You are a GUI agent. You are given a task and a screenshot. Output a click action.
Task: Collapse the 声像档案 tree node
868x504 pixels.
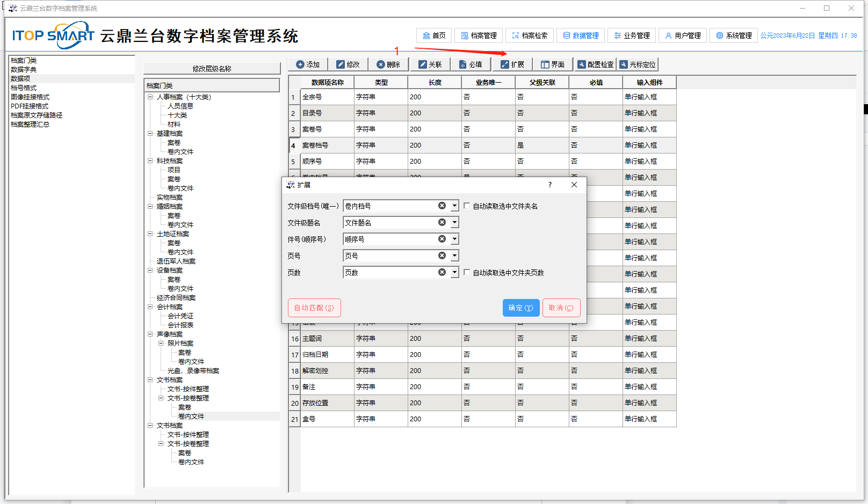150,334
